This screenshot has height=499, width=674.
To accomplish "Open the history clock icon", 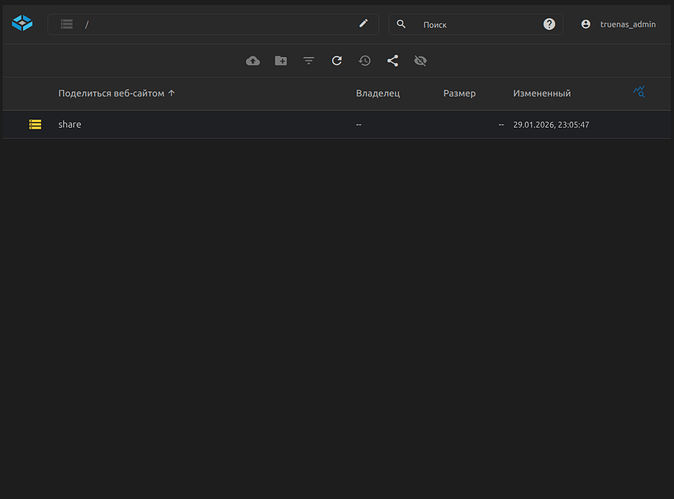I will coord(365,61).
